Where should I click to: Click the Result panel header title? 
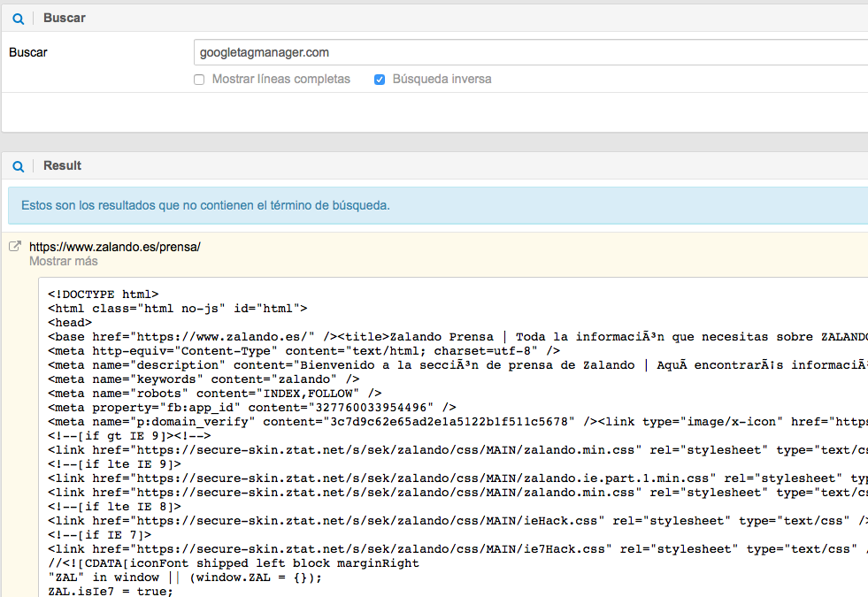coord(62,166)
